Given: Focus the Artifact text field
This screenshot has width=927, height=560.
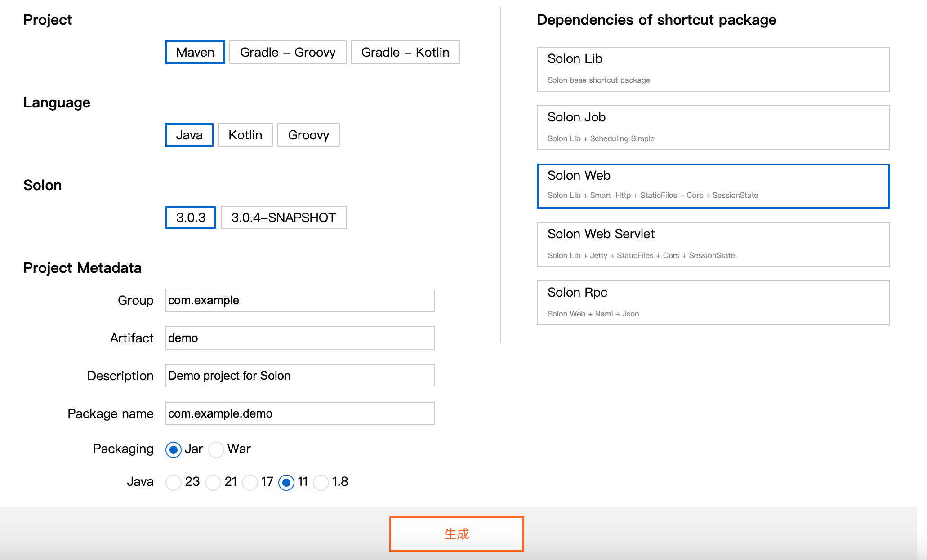Looking at the screenshot, I should click(x=300, y=338).
